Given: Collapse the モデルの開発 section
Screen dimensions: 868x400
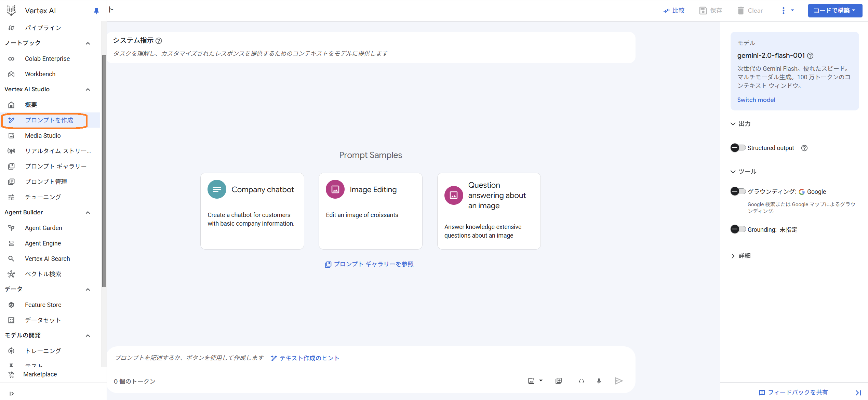Looking at the screenshot, I should 88,336.
